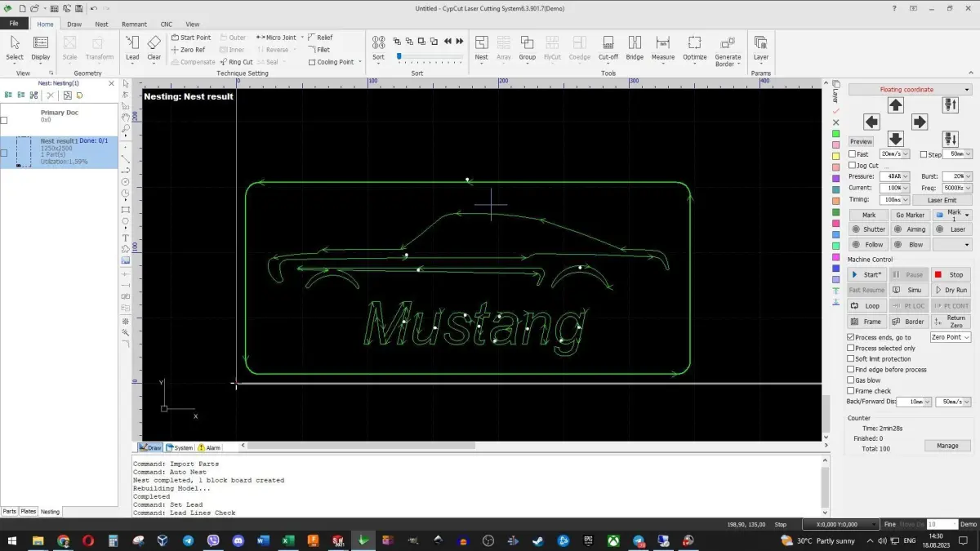Click the Relief tool
The width and height of the screenshot is (980, 551).
(321, 38)
